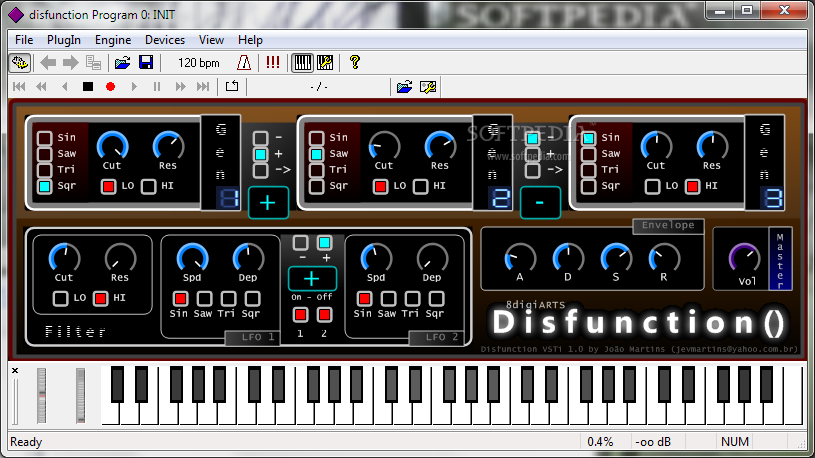Screen dimensions: 815x458
Task: Click the Dep knob on LFO 2
Action: tap(432, 257)
